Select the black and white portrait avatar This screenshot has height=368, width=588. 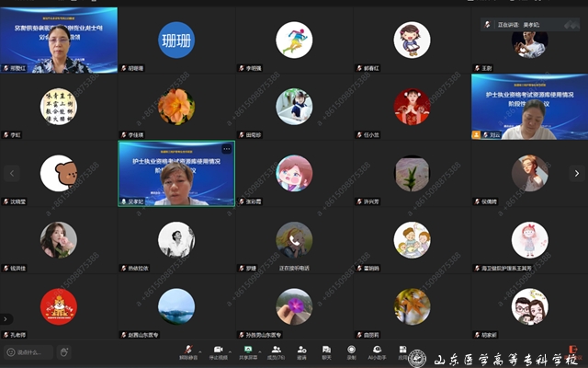176,240
